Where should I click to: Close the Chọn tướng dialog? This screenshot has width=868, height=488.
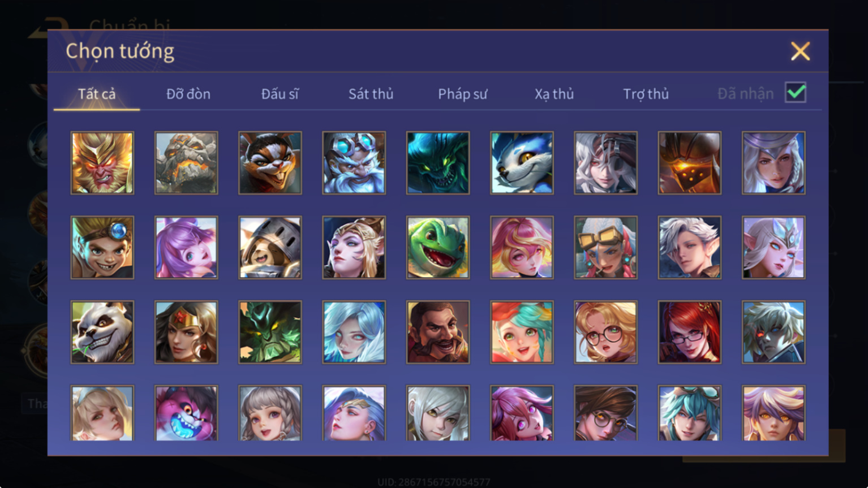click(800, 51)
